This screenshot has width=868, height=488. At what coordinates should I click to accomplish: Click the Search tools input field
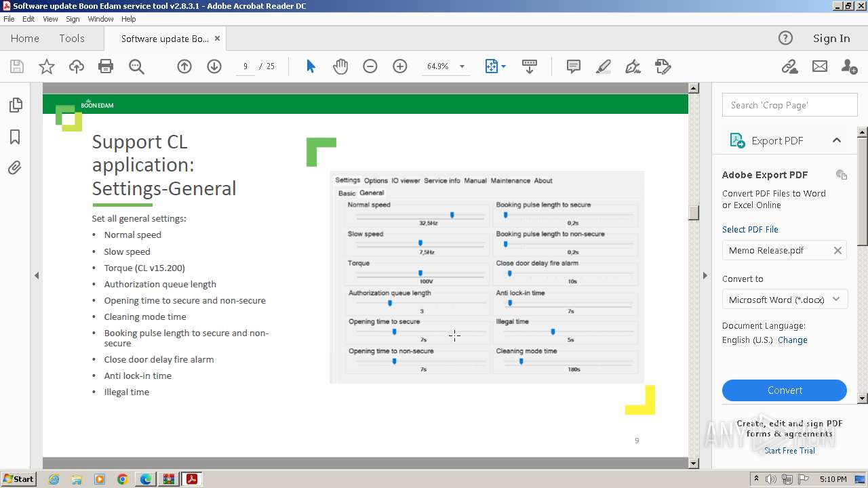(x=789, y=105)
